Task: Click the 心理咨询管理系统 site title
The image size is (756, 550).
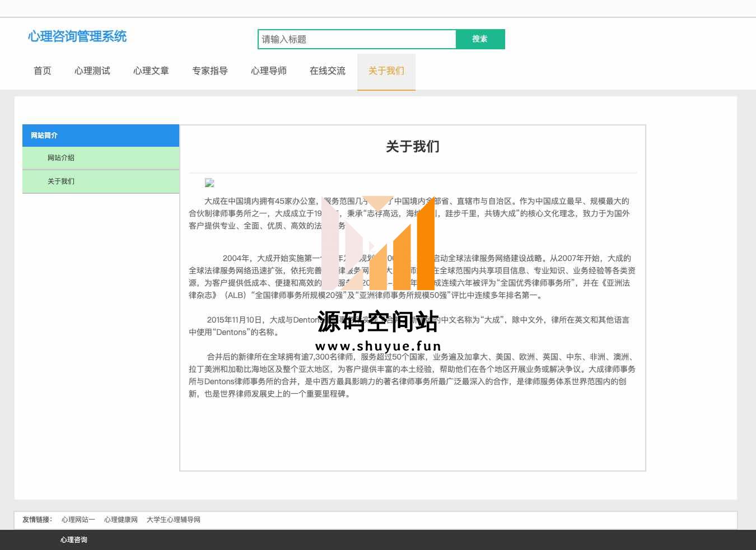Action: [x=77, y=36]
